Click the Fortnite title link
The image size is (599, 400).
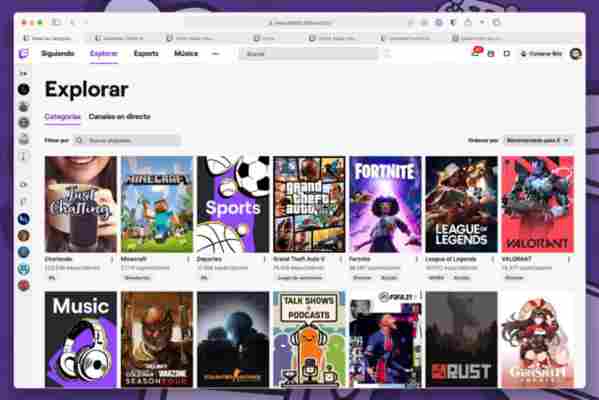click(x=359, y=259)
